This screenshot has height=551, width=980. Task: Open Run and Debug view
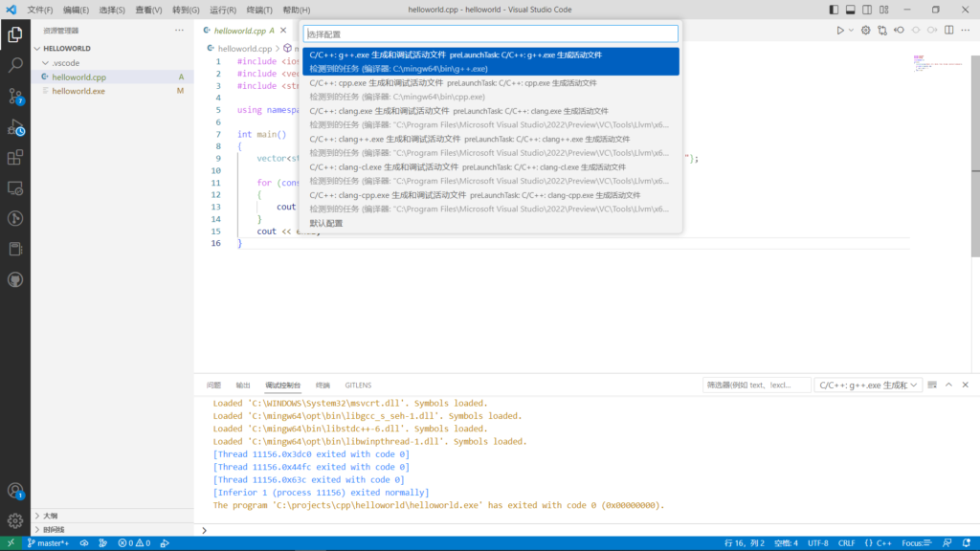tap(15, 127)
